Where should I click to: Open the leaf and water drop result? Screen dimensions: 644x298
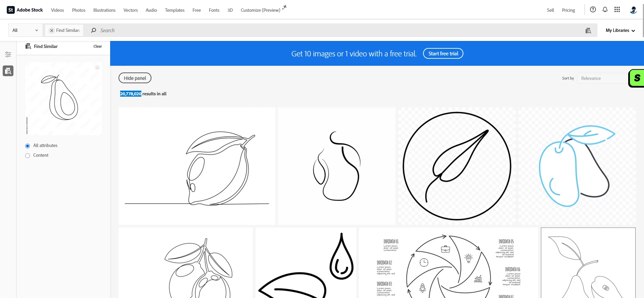coord(306,263)
